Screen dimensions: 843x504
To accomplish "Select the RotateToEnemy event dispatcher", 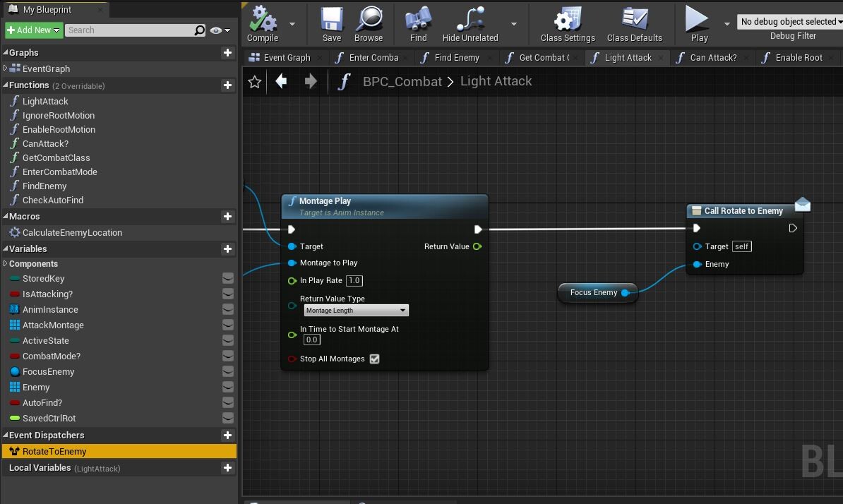I will (x=119, y=451).
